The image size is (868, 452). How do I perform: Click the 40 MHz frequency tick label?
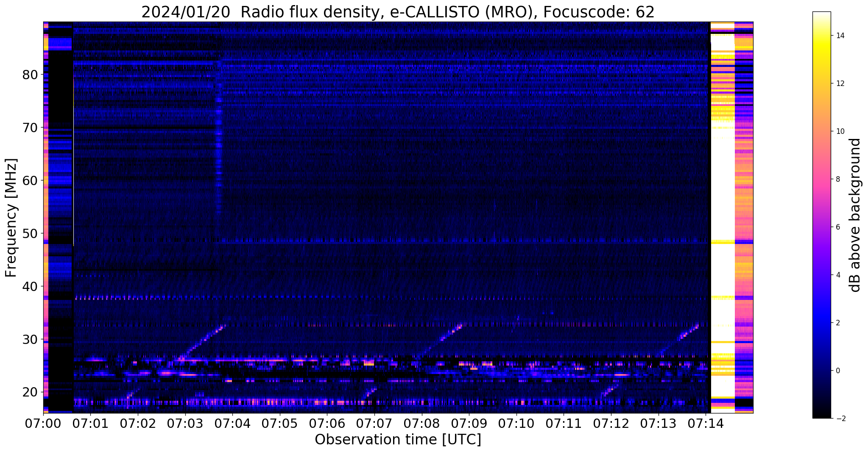[x=30, y=286]
